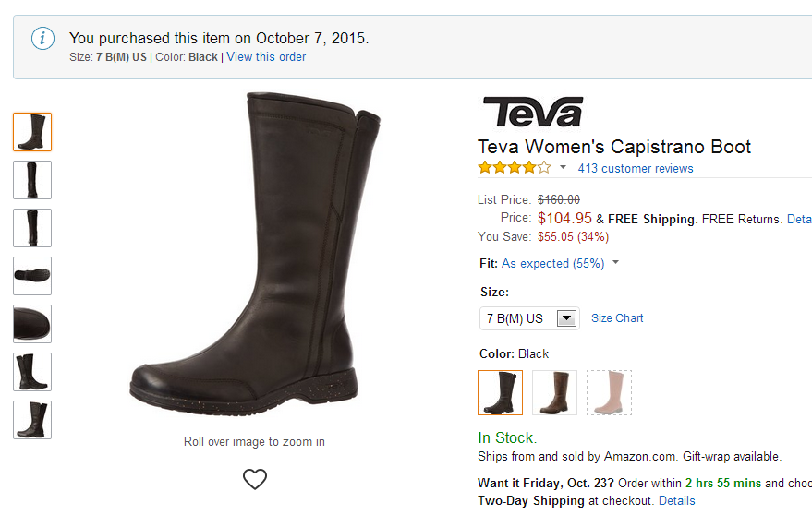Expand the star rating breakdown arrow

[563, 167]
